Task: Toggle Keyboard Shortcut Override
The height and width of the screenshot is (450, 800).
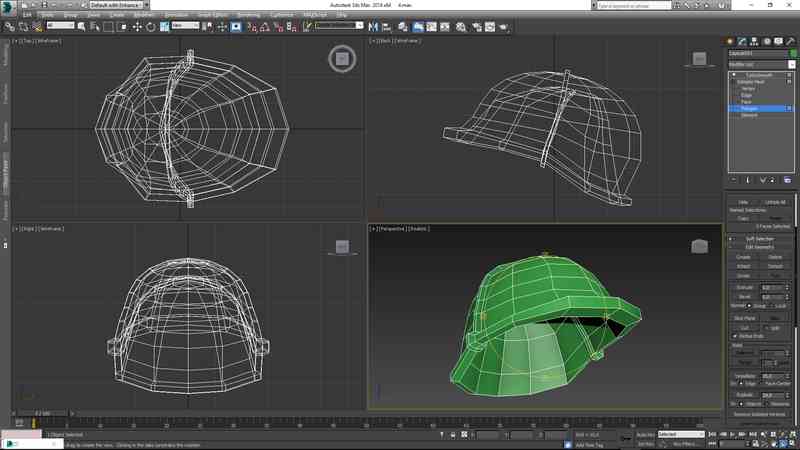Action: click(236, 27)
